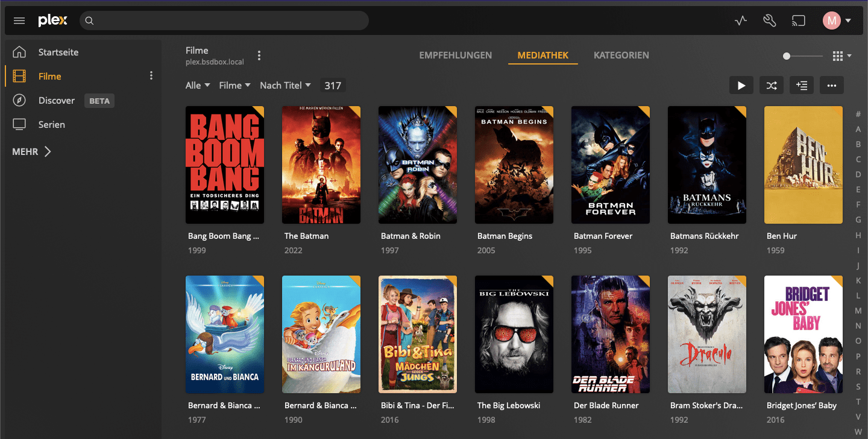
Task: Click the year 2022 under The Batman
Action: 294,250
